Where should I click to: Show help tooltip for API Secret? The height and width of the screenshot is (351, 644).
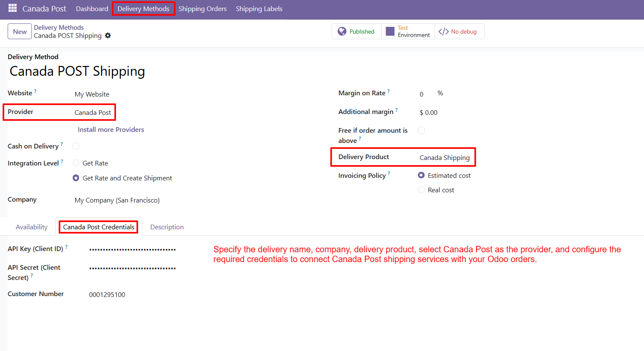click(x=32, y=276)
